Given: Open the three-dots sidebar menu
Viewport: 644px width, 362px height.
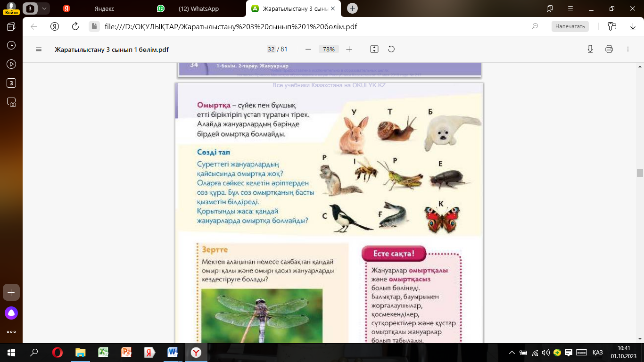Looking at the screenshot, I should point(11,332).
